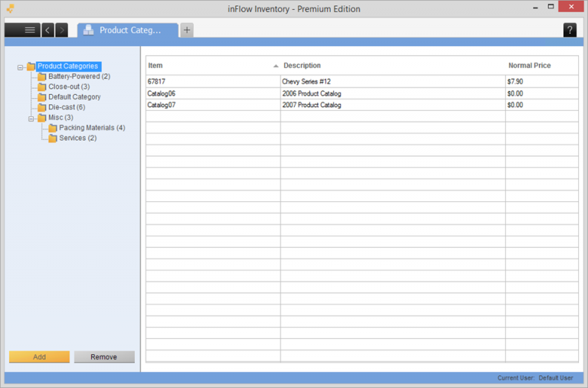Click the Normal Price column header
588x388 pixels.
(529, 66)
